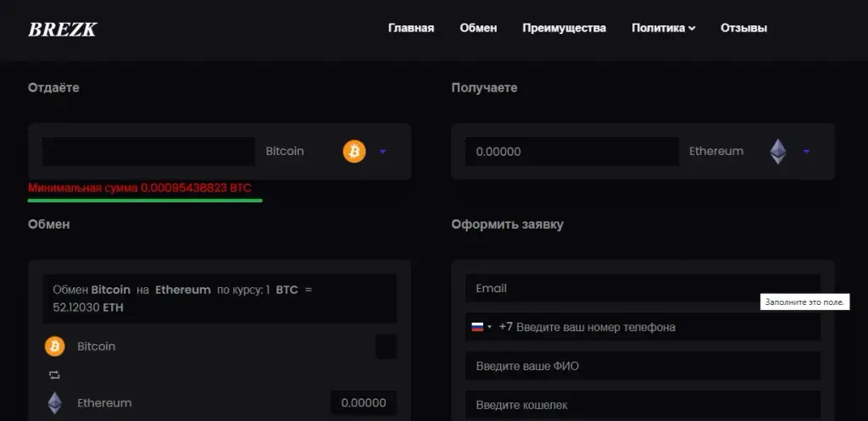Go to the Обмен navigation link
868x421 pixels.
(478, 28)
